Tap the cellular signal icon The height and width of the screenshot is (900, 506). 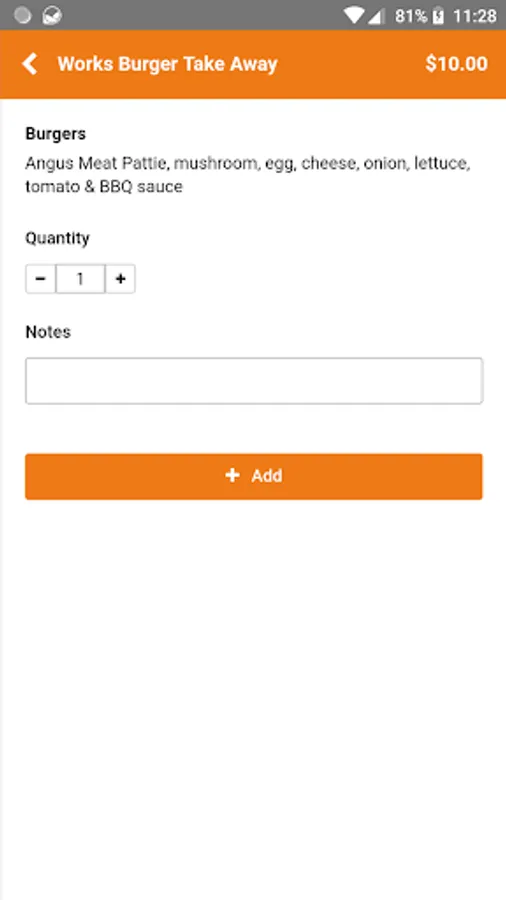click(x=376, y=16)
